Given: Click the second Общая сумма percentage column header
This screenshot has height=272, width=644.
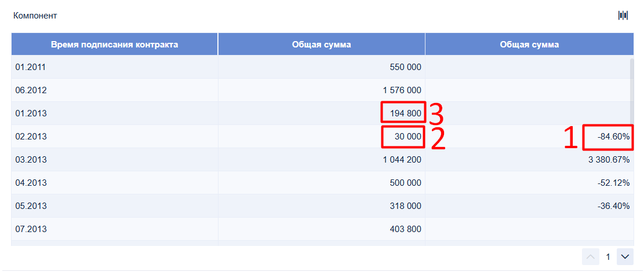Looking at the screenshot, I should pos(529,45).
